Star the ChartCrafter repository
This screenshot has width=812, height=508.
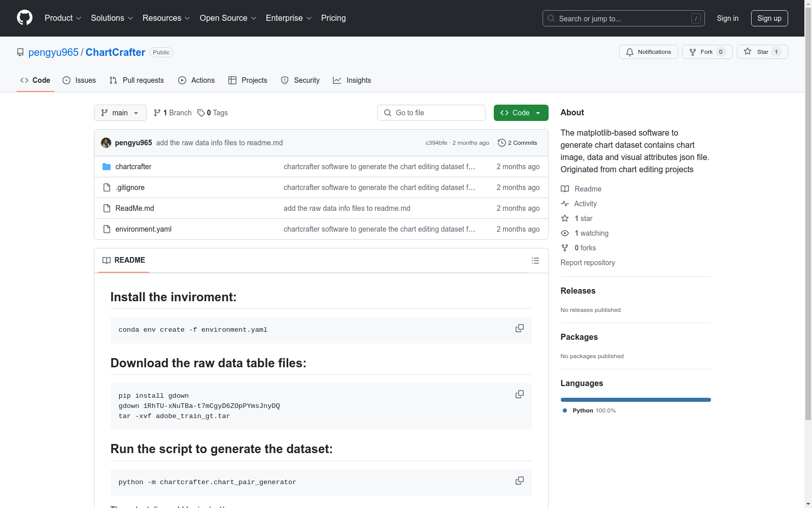click(762, 52)
